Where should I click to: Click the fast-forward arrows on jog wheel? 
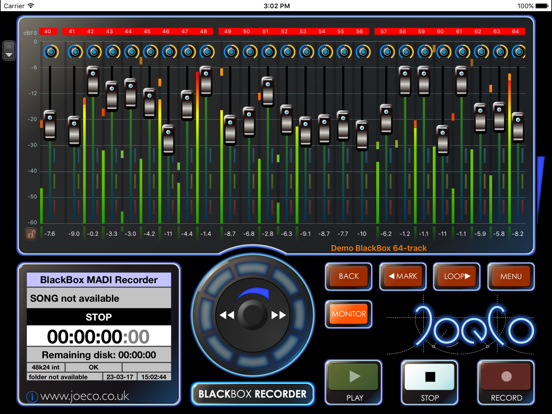point(278,315)
